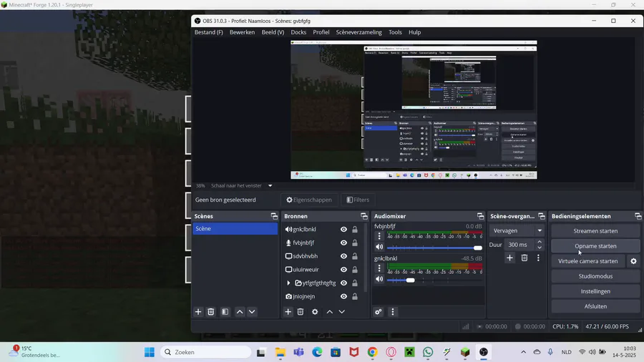Screen dimensions: 644x362
Task: Hide the uluirweuir source
Action: [x=343, y=270]
